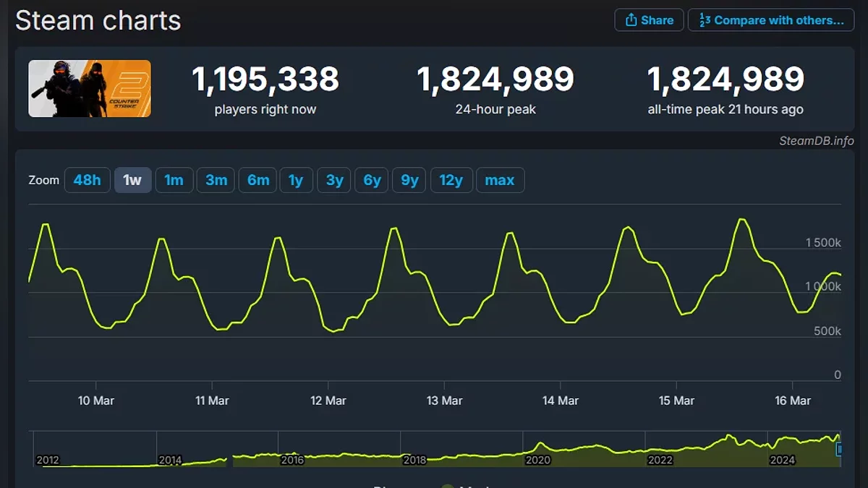Screen dimensions: 868x488
Task: Select the 3y zoom range
Action: pyautogui.click(x=335, y=180)
